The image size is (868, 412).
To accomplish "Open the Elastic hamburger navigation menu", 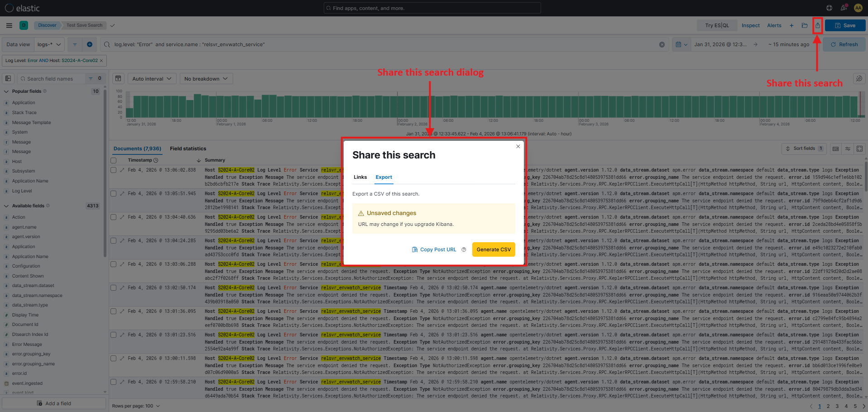I will [x=8, y=25].
